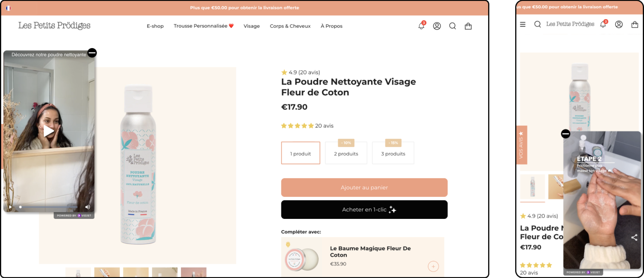This screenshot has height=278, width=644.
Task: Select the second desktop gallery thumbnail
Action: pos(107,272)
